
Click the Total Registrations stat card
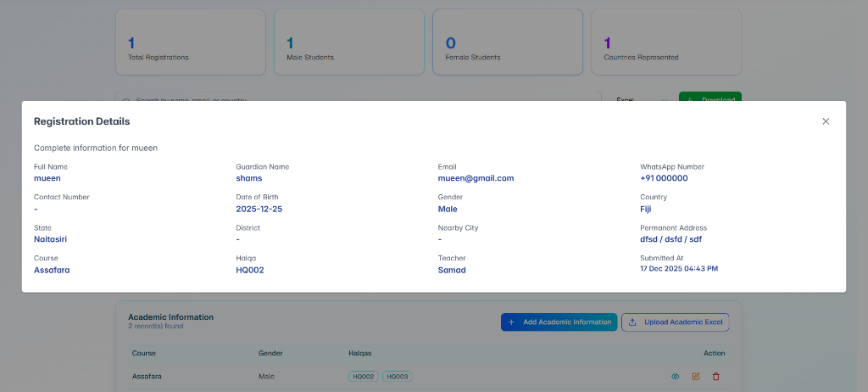[x=194, y=42]
